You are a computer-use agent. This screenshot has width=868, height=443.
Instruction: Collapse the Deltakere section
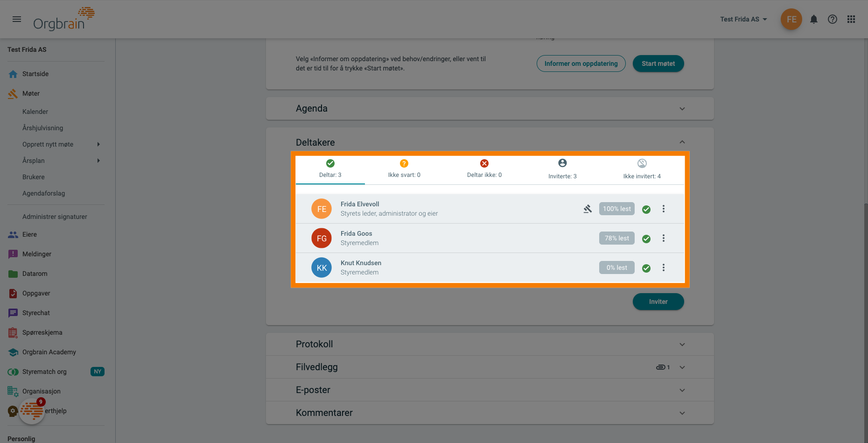click(682, 142)
